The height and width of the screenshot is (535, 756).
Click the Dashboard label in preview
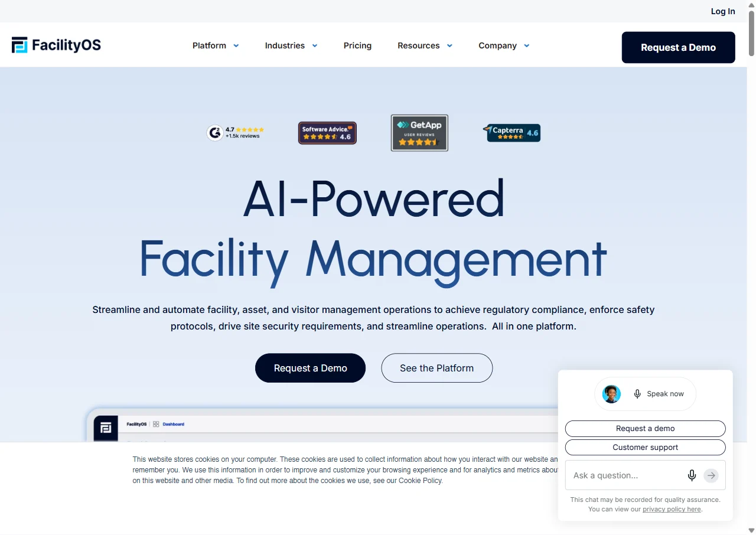(173, 424)
